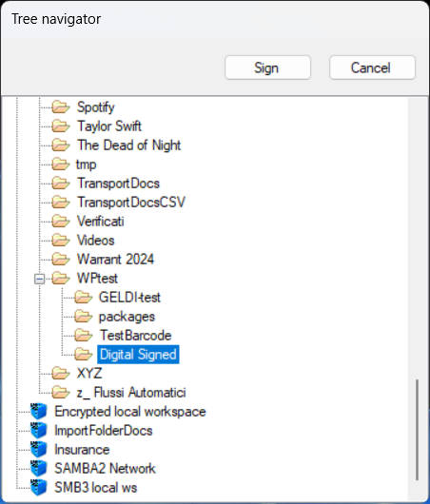Select the GELDI-test label
This screenshot has width=430, height=504.
point(129,298)
